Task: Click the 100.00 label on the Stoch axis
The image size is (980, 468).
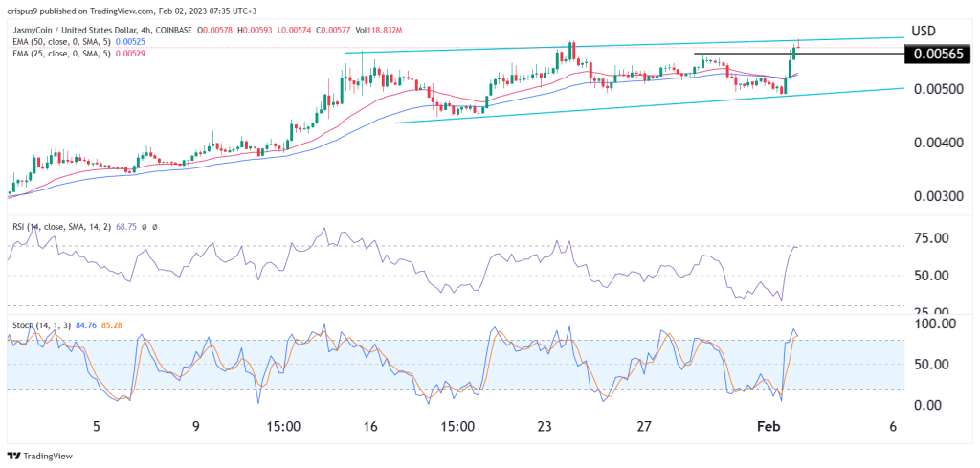Action: point(935,323)
